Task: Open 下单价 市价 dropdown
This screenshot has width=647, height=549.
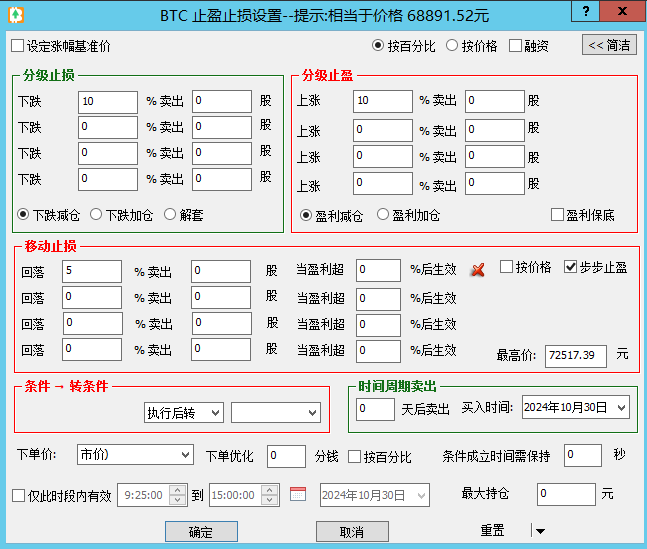Action: click(135, 454)
